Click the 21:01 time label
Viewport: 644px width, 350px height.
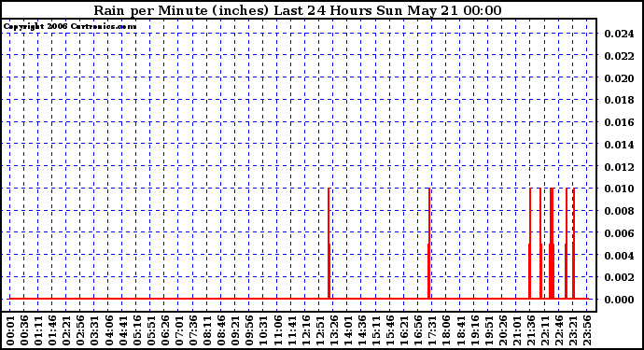(517, 330)
